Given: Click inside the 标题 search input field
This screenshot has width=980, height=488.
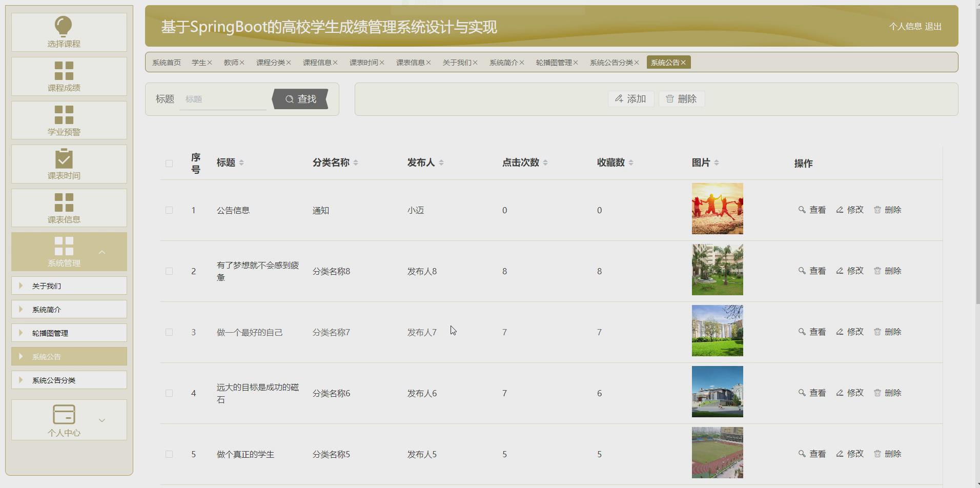Looking at the screenshot, I should pyautogui.click(x=223, y=99).
